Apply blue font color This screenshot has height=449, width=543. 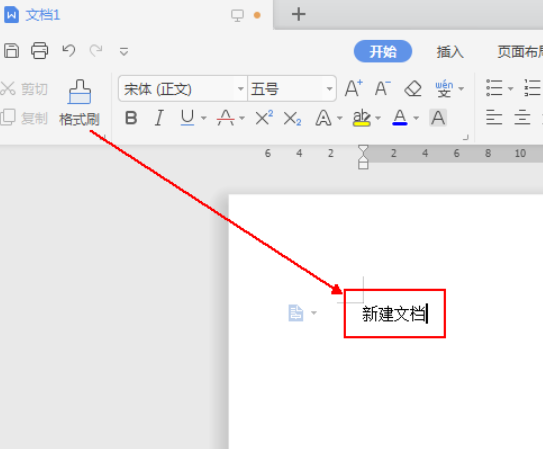point(400,118)
